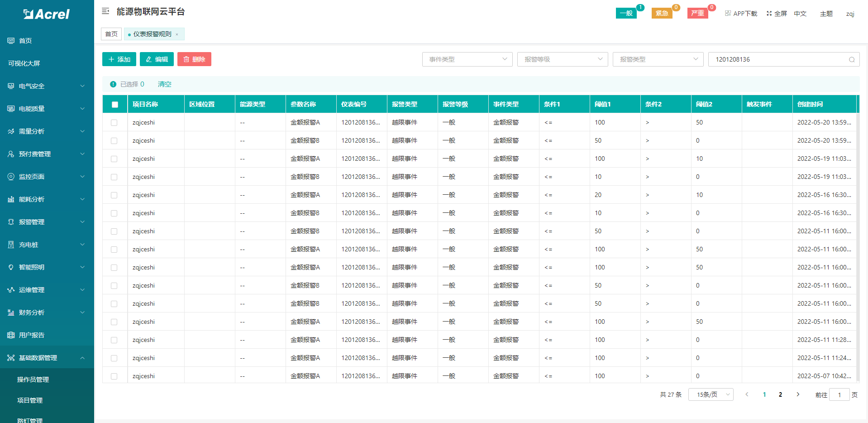Collapse sidebar with the hamburger icon
The width and height of the screenshot is (868, 423).
tap(105, 11)
